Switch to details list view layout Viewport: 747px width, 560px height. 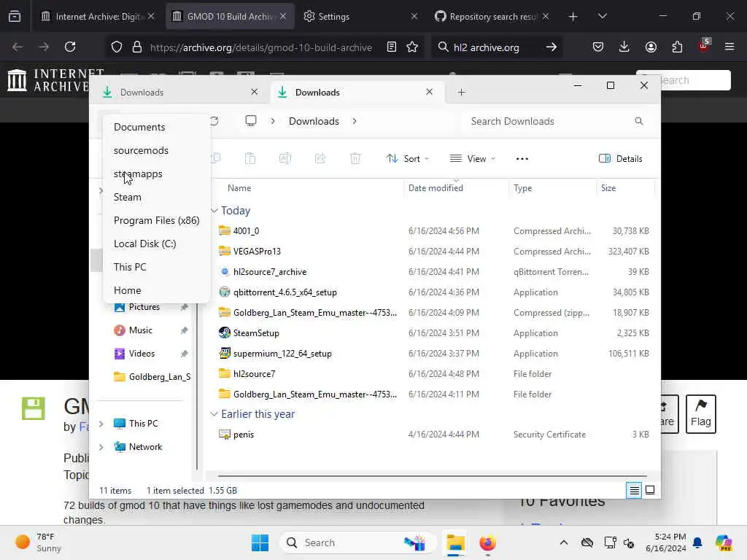click(x=634, y=490)
